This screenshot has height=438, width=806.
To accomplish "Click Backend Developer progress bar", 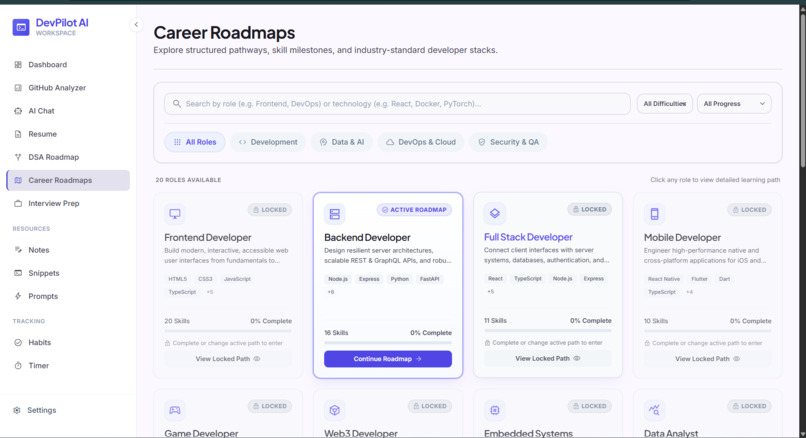I will click(388, 342).
